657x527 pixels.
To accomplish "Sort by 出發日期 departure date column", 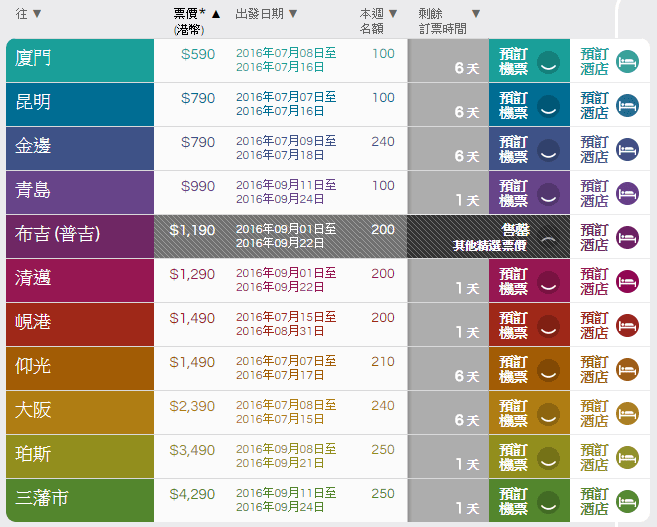I will click(x=266, y=14).
